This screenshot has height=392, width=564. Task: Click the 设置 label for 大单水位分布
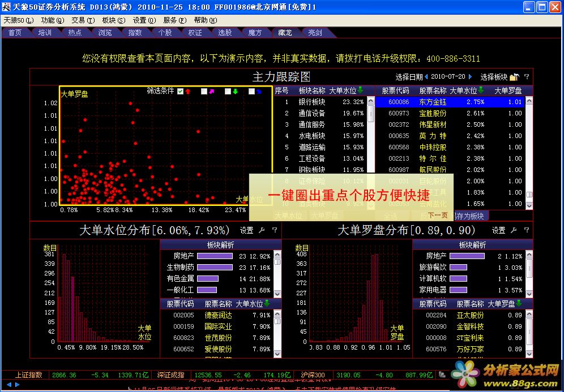click(246, 230)
